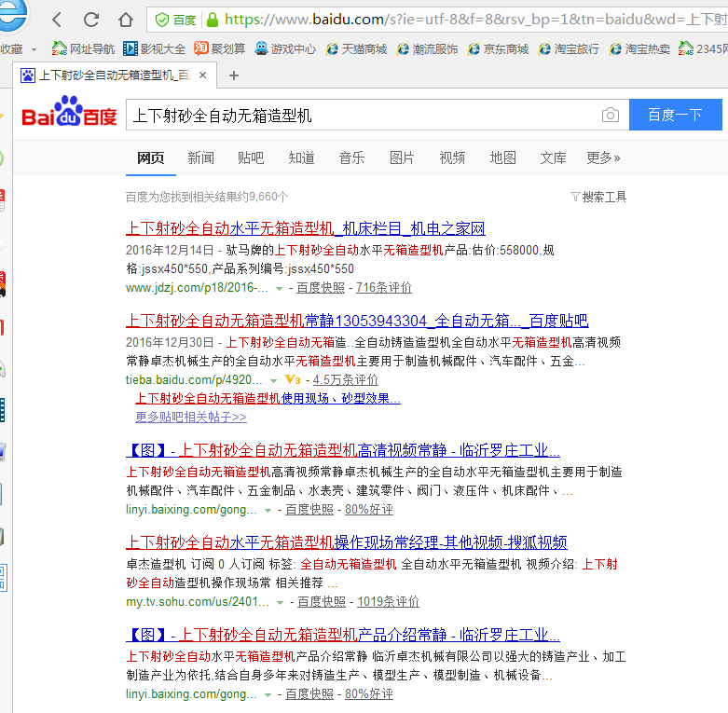Click www.jdzj.com/p18/2016-... green URL
The height and width of the screenshot is (713, 728).
click(x=197, y=288)
